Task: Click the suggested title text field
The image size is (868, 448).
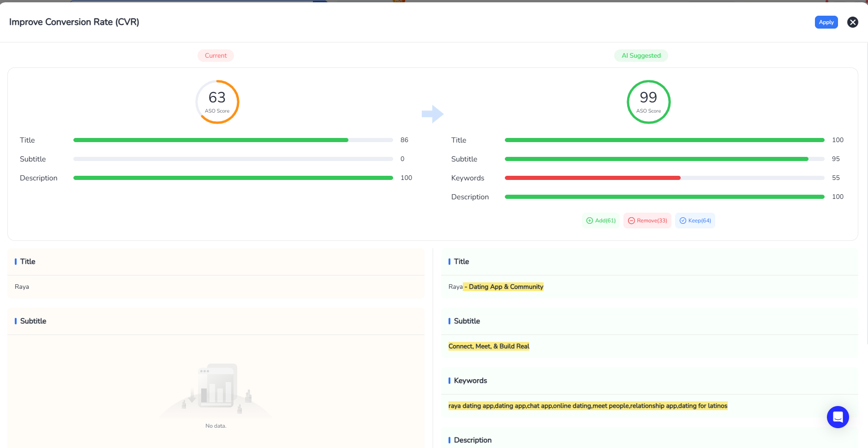Action: [496, 287]
